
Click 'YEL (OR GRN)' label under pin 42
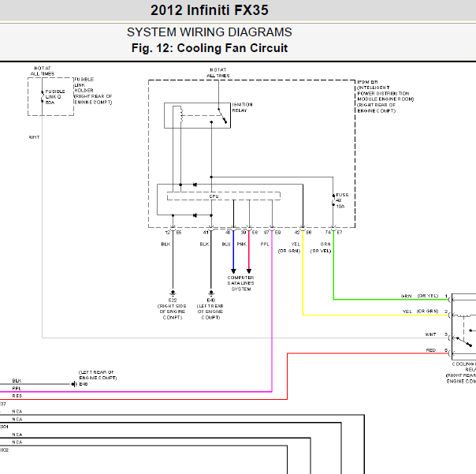[x=289, y=248]
